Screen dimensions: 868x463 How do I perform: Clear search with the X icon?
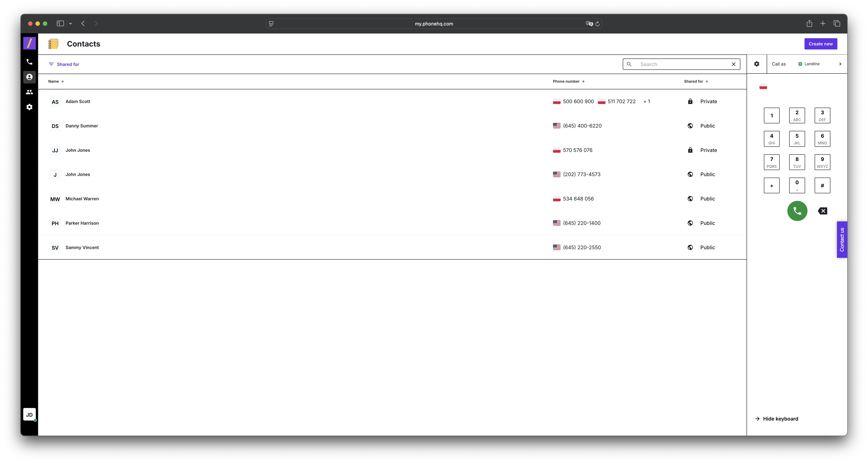tap(733, 64)
